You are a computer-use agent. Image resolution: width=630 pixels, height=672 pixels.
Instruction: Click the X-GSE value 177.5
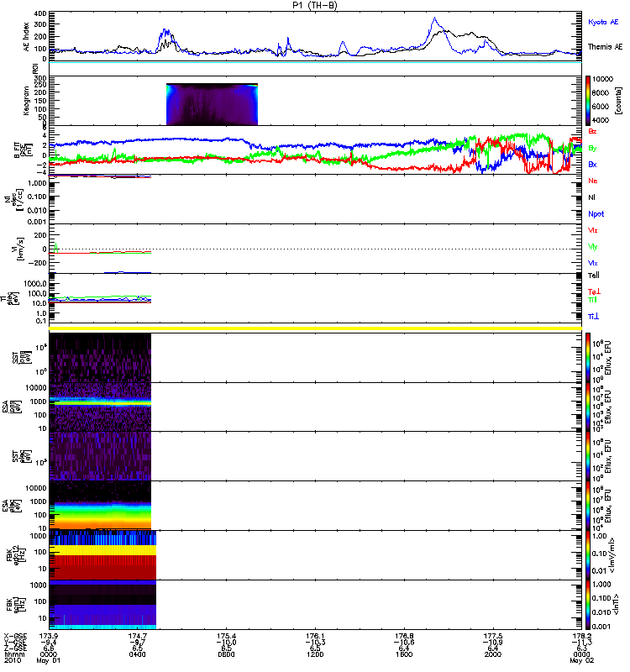[x=493, y=636]
